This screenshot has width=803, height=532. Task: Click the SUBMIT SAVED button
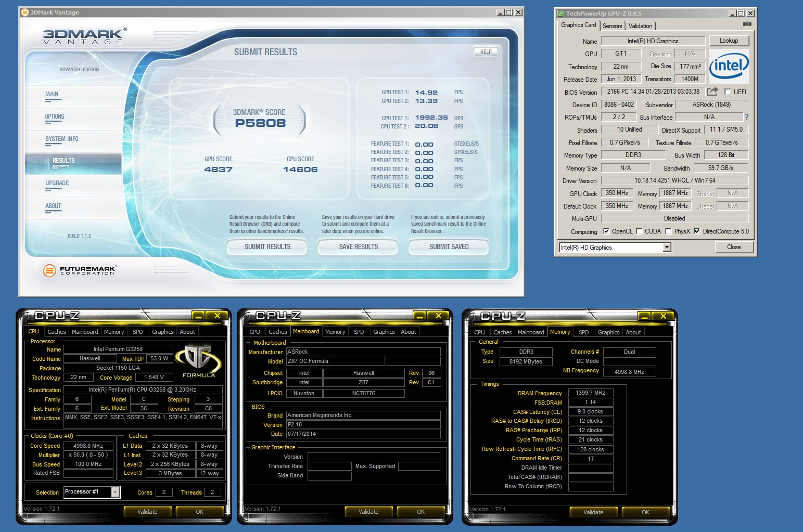pyautogui.click(x=449, y=247)
